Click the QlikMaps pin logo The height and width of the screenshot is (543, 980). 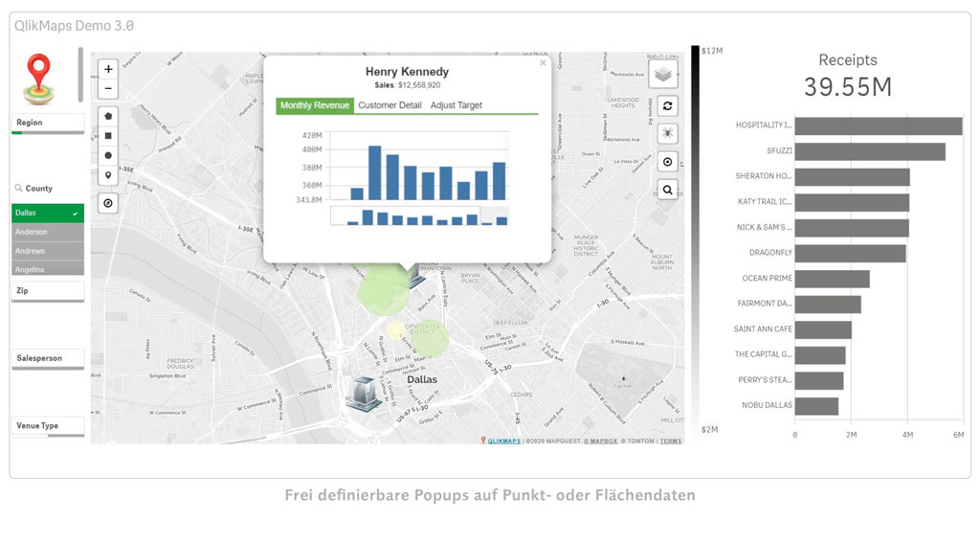(x=38, y=79)
